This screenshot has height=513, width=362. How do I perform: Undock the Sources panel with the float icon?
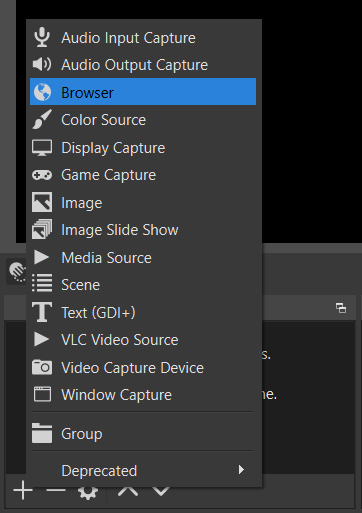click(341, 308)
